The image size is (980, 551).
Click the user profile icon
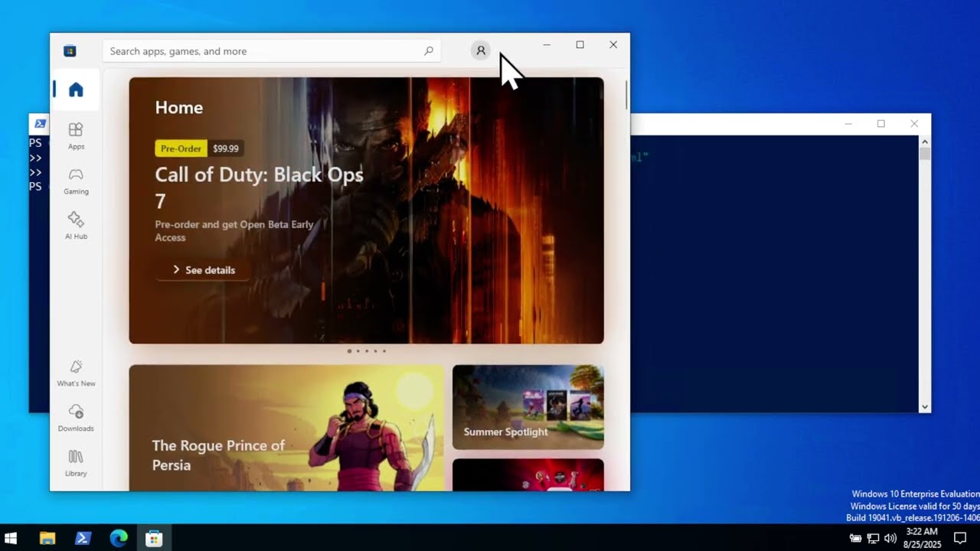coord(481,51)
